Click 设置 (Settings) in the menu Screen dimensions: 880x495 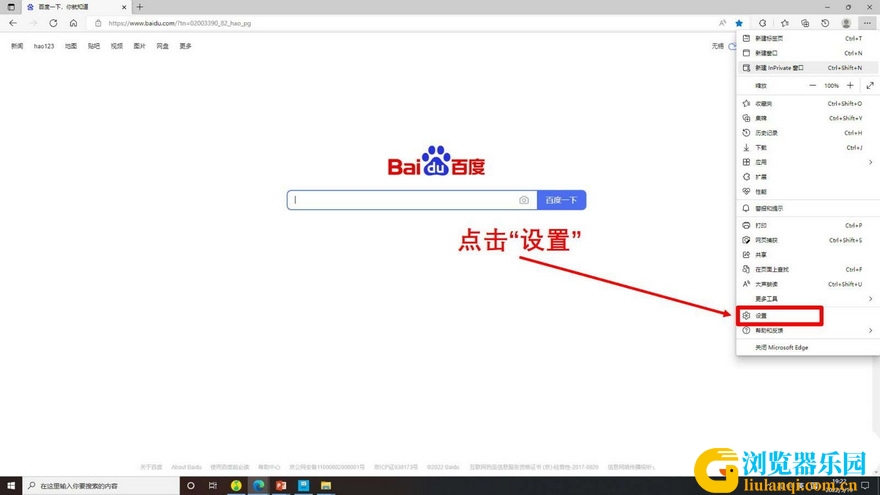click(x=808, y=315)
